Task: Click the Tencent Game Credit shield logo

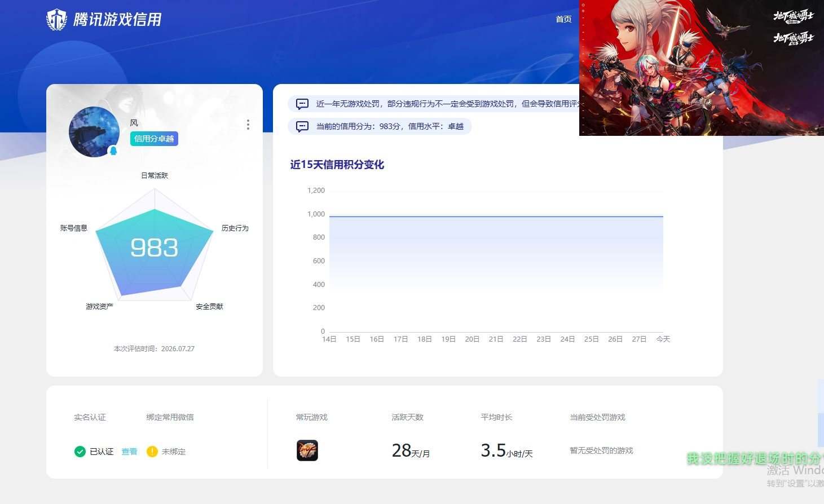Action: click(56, 20)
